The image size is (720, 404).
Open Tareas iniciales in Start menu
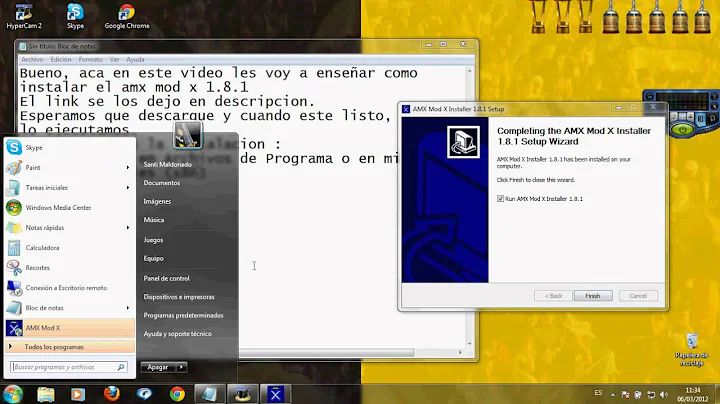(x=69, y=187)
